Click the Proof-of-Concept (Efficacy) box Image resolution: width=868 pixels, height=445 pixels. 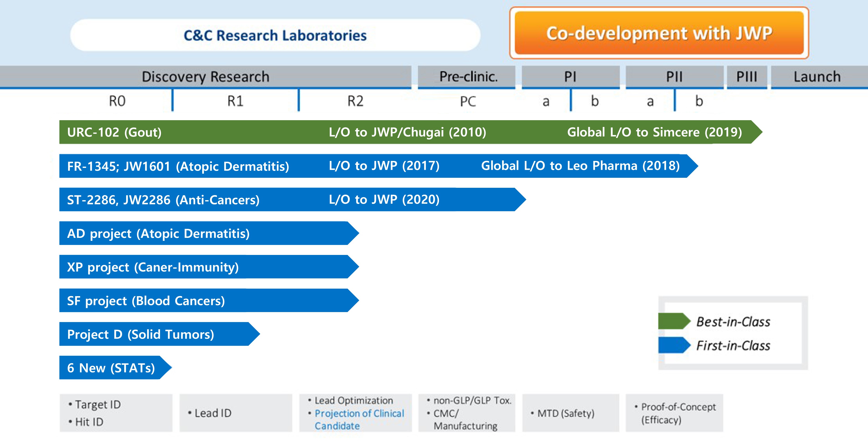click(675, 413)
